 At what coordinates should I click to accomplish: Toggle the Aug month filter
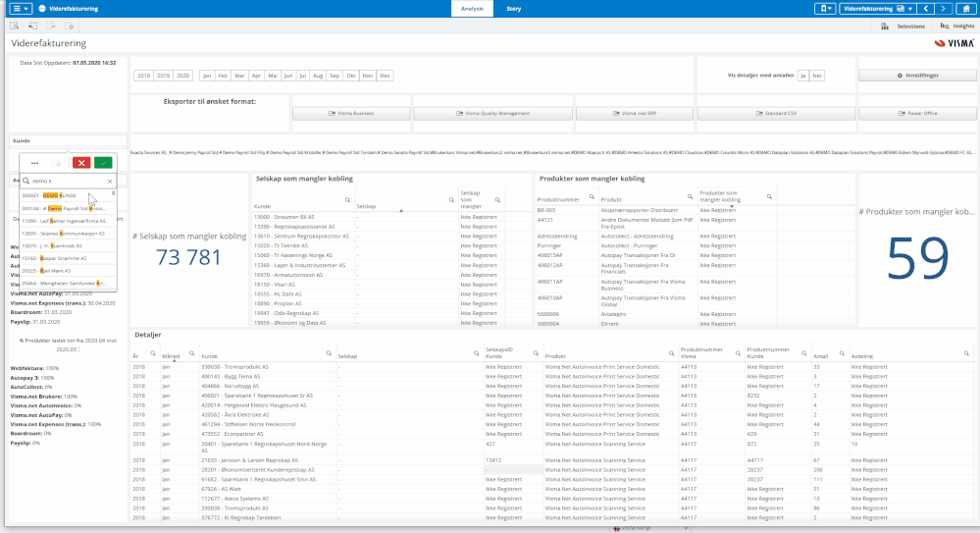(318, 76)
